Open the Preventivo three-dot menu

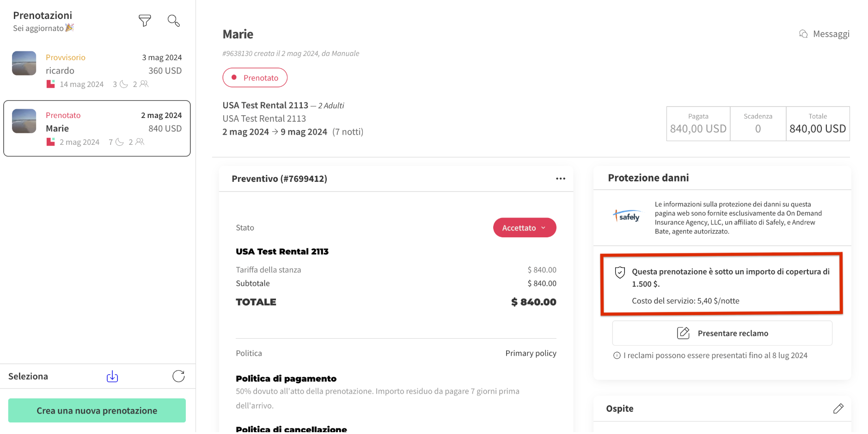tap(560, 179)
